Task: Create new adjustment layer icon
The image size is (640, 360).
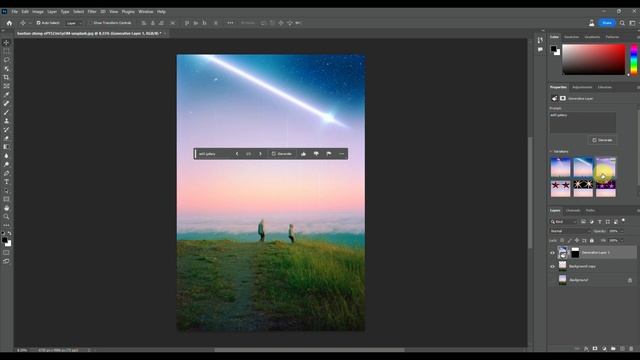Action: point(604,349)
